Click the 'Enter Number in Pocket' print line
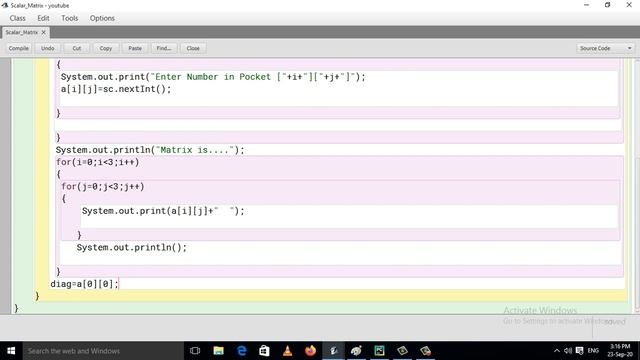Viewport: 640px width, 360px height. tap(213, 77)
